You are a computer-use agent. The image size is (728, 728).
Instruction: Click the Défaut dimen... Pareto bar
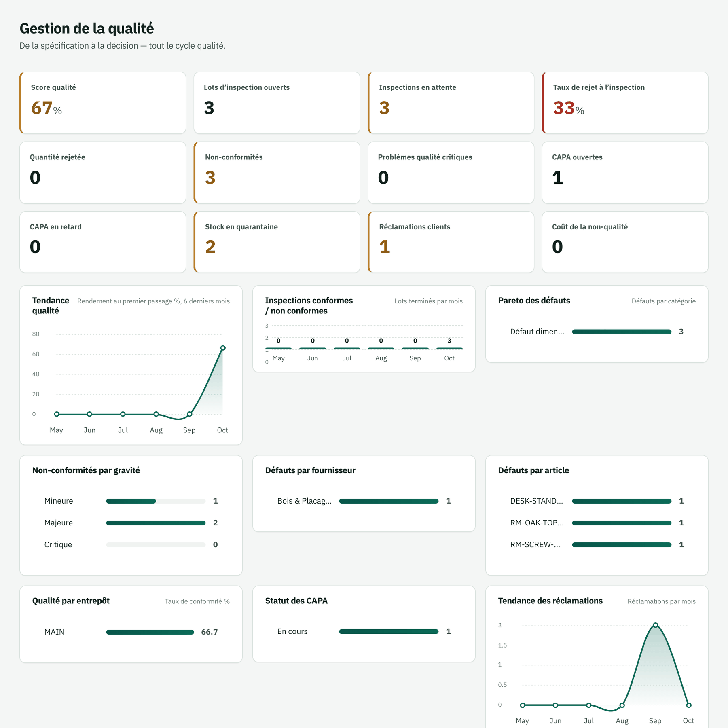point(622,332)
